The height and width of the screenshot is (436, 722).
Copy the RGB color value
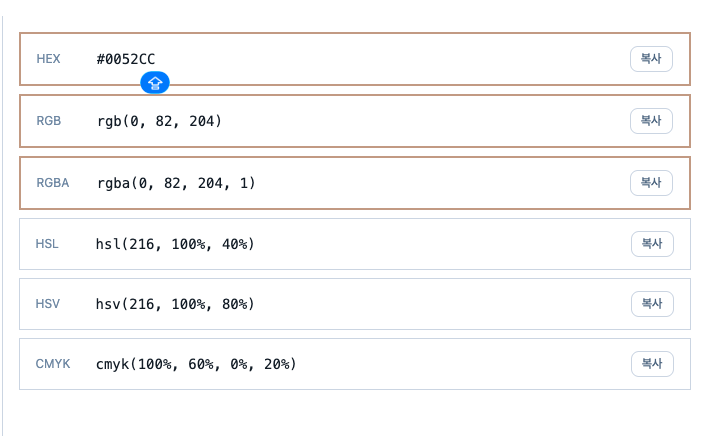click(x=651, y=121)
